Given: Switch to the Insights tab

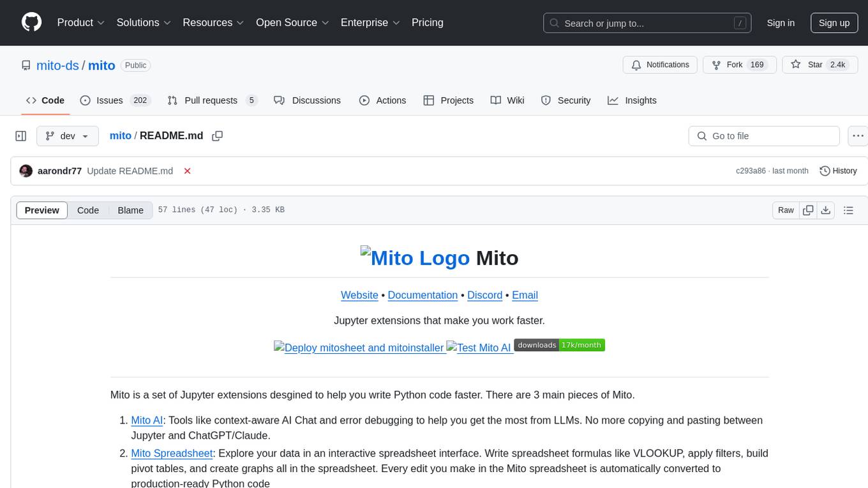Looking at the screenshot, I should pyautogui.click(x=632, y=100).
